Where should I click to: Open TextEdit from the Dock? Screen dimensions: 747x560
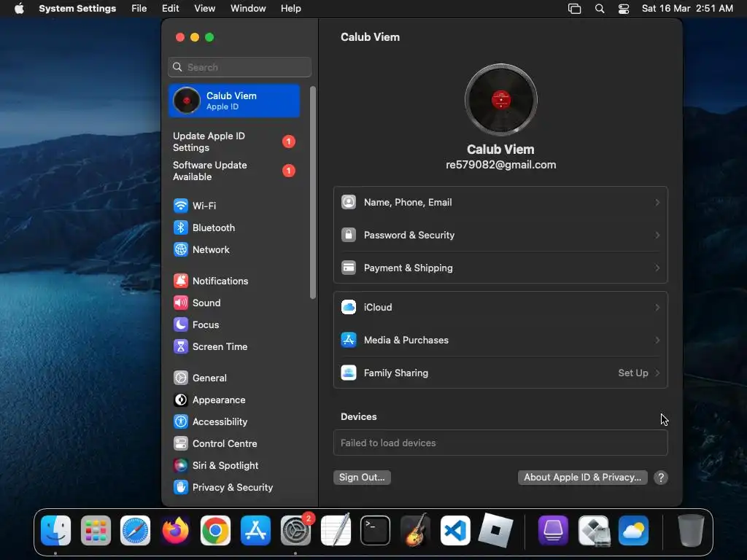pos(336,531)
